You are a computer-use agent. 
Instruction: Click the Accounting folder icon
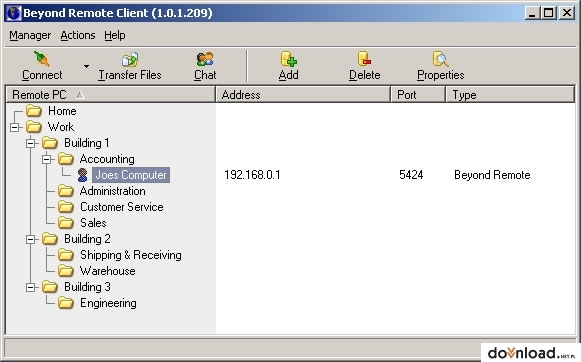pos(66,159)
